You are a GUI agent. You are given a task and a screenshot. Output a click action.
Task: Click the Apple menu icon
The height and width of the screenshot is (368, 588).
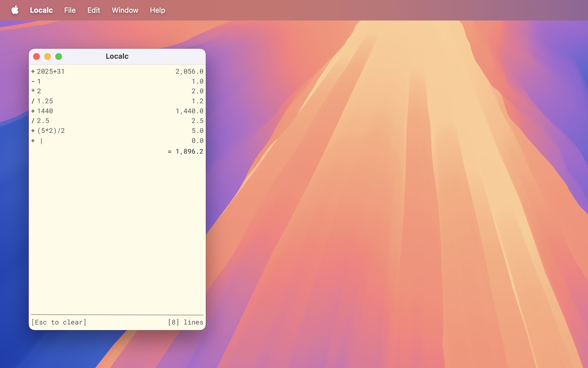(15, 10)
